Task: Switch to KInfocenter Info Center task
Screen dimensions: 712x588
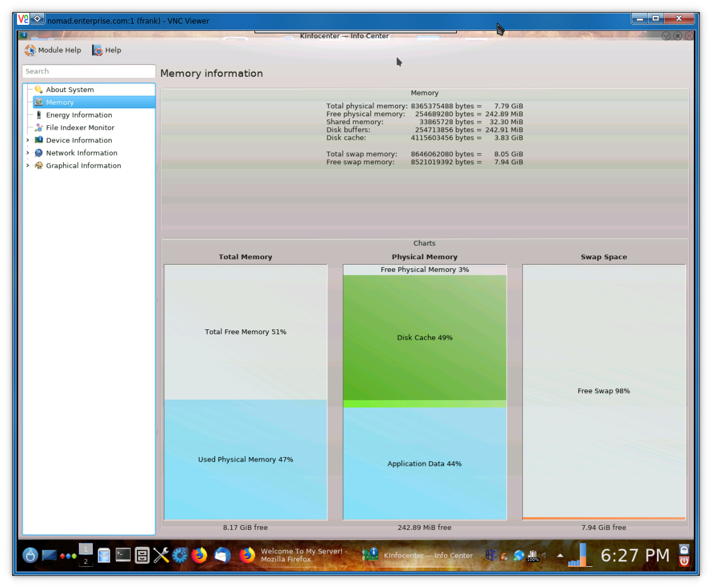Action: tap(418, 555)
